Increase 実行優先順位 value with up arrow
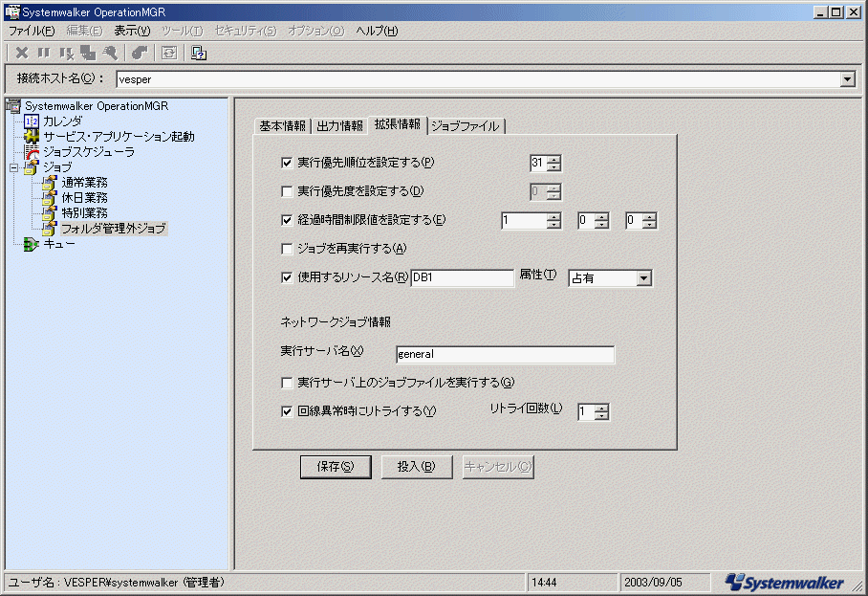 point(553,159)
